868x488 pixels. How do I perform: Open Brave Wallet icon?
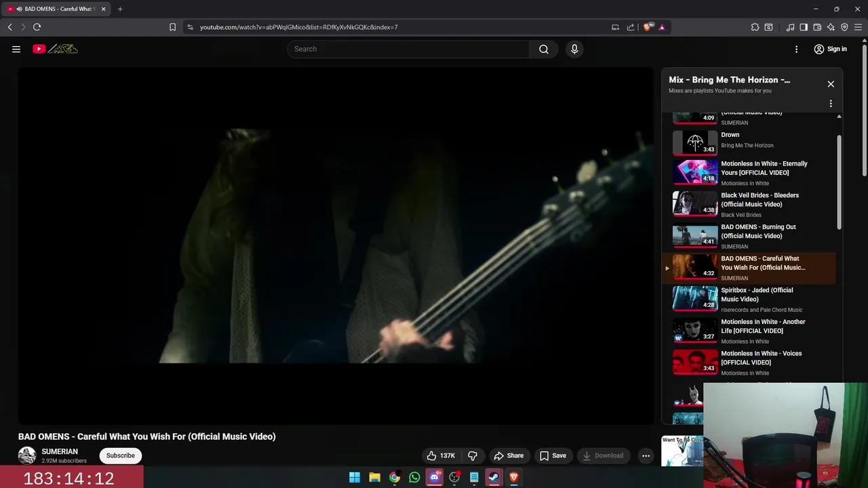click(x=817, y=27)
